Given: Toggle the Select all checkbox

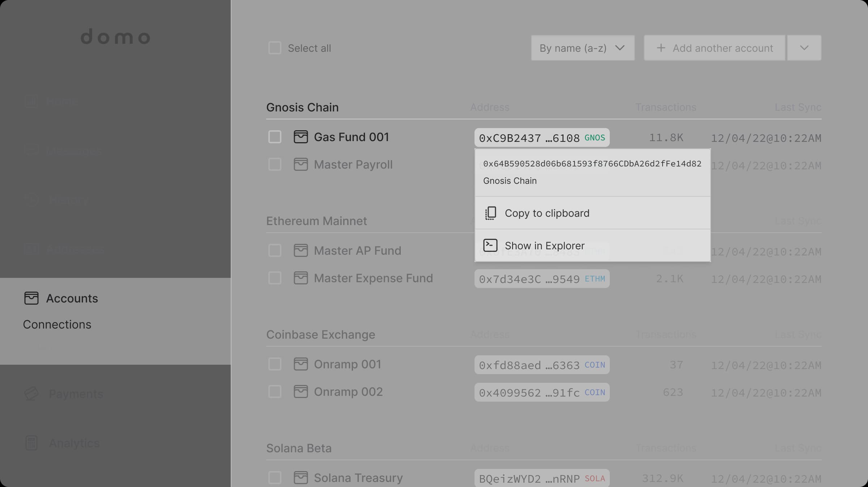Looking at the screenshot, I should (x=275, y=48).
